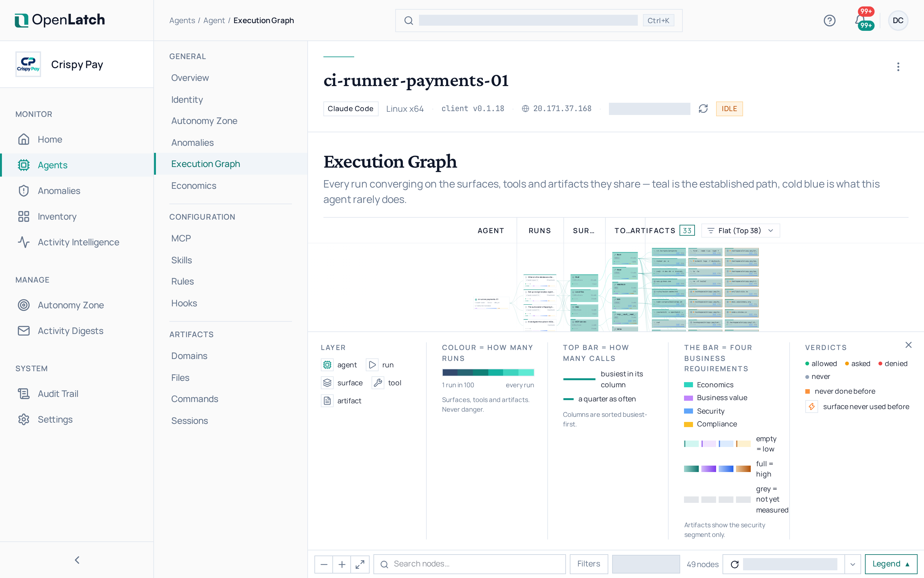The image size is (924, 578).
Task: Open the Flat (Top 38) grouping dropdown
Action: point(740,231)
